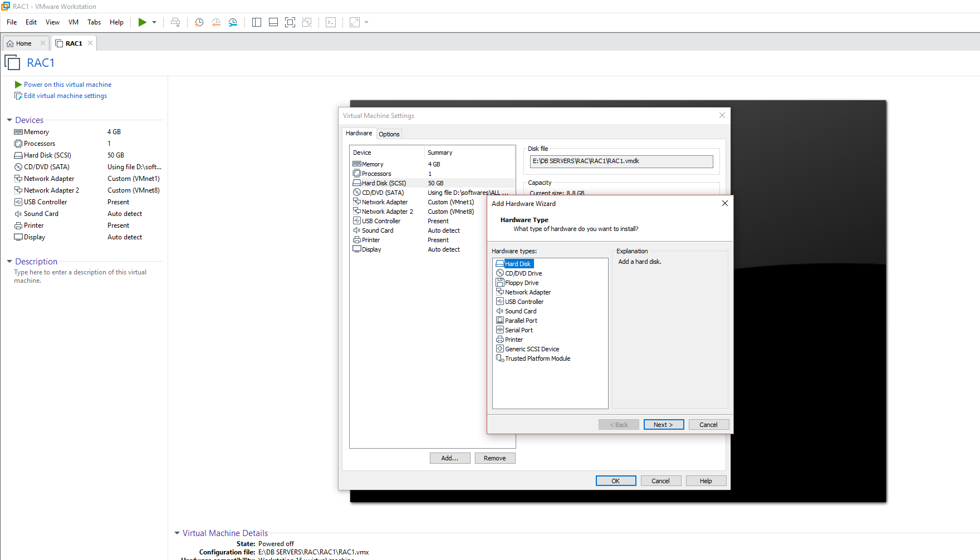
Task: Select Printer in hardware types list
Action: (x=514, y=340)
